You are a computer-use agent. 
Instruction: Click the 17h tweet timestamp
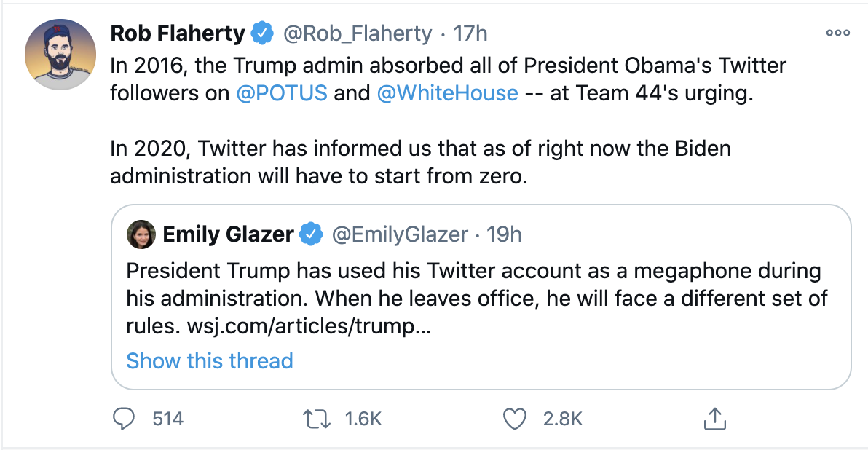point(470,33)
